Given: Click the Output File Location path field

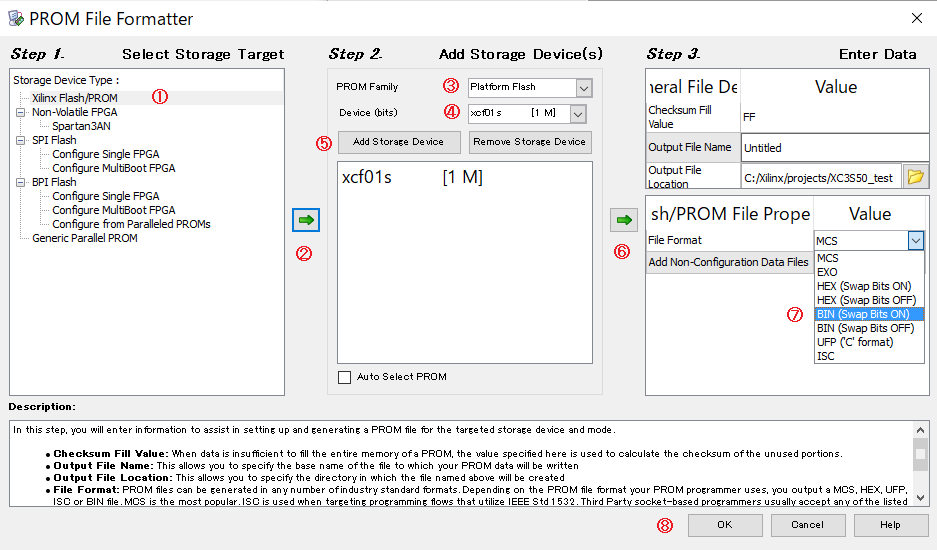Looking at the screenshot, I should (x=821, y=178).
